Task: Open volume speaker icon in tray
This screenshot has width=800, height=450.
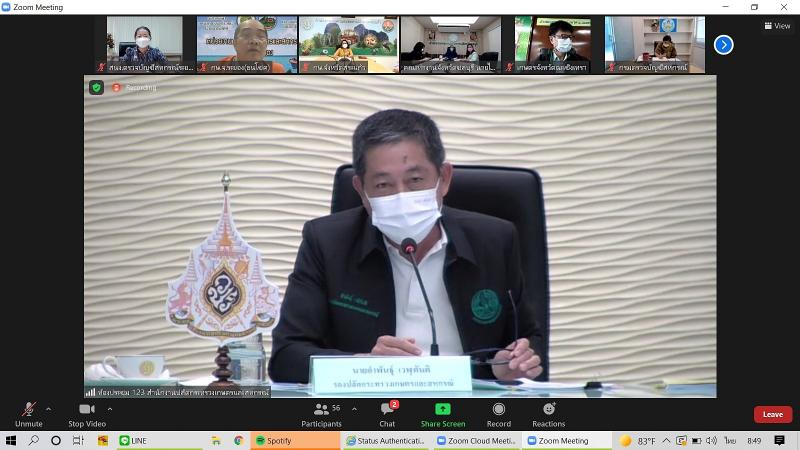Action: (x=712, y=441)
